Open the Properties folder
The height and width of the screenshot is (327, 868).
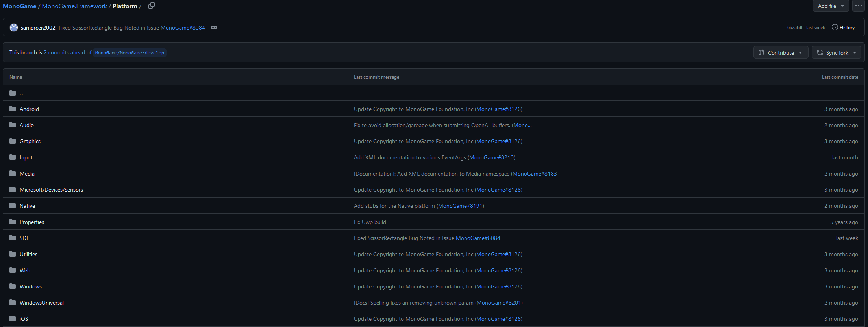pyautogui.click(x=32, y=222)
